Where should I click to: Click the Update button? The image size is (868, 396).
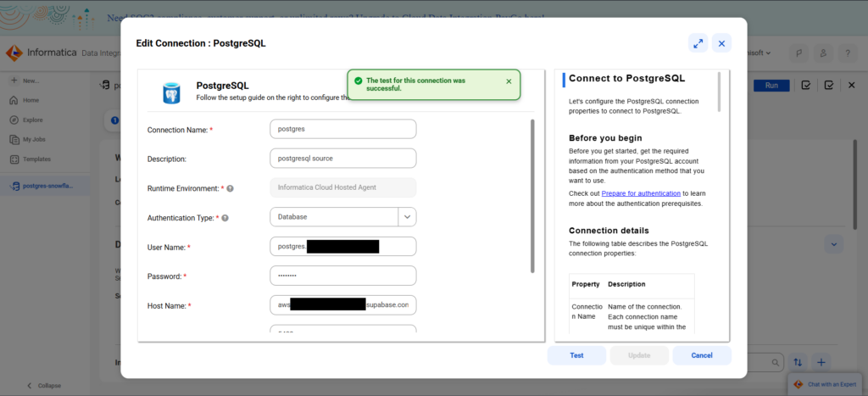click(x=639, y=355)
